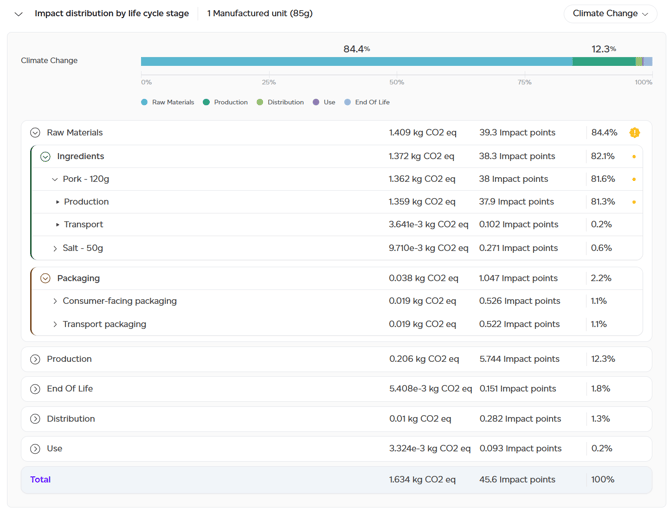Expand the Production stage circle arrow

tap(35, 359)
